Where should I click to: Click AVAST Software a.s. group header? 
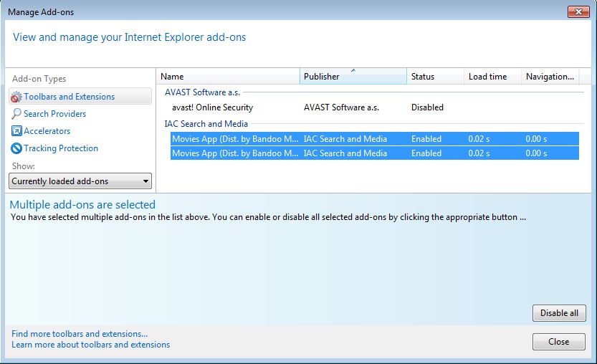pyautogui.click(x=202, y=92)
